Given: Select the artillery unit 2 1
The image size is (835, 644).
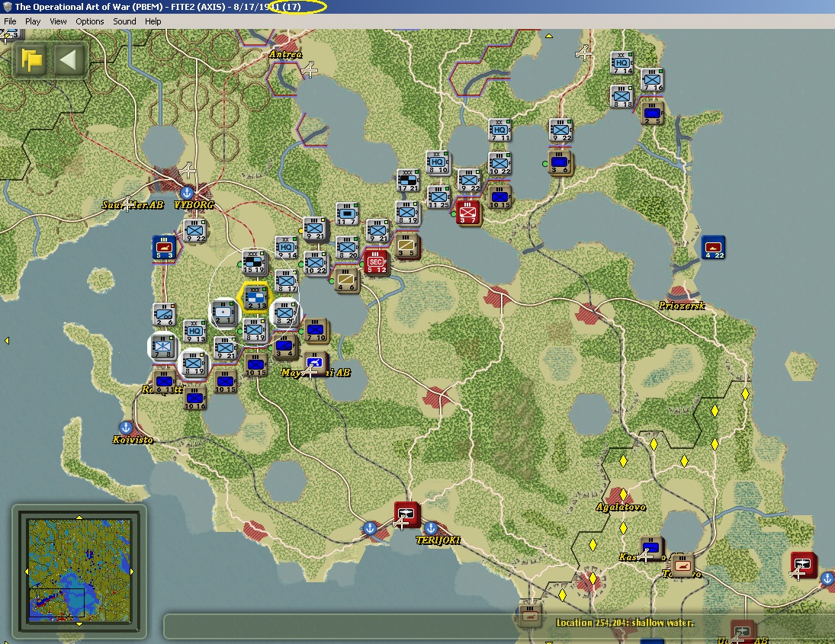Looking at the screenshot, I should pos(223,312).
